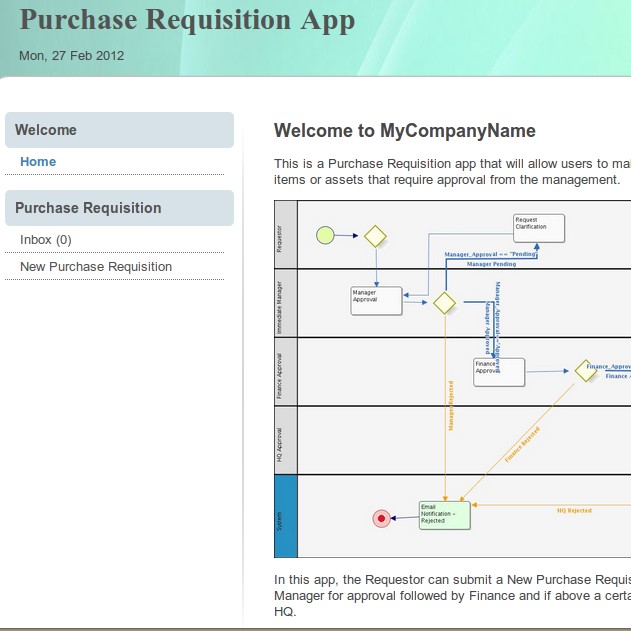This screenshot has width=631, height=631.
Task: Click the green start event circle
Action: [325, 236]
